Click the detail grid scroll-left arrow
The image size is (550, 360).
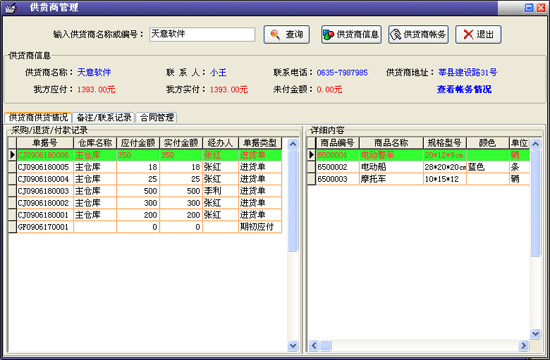(x=314, y=346)
